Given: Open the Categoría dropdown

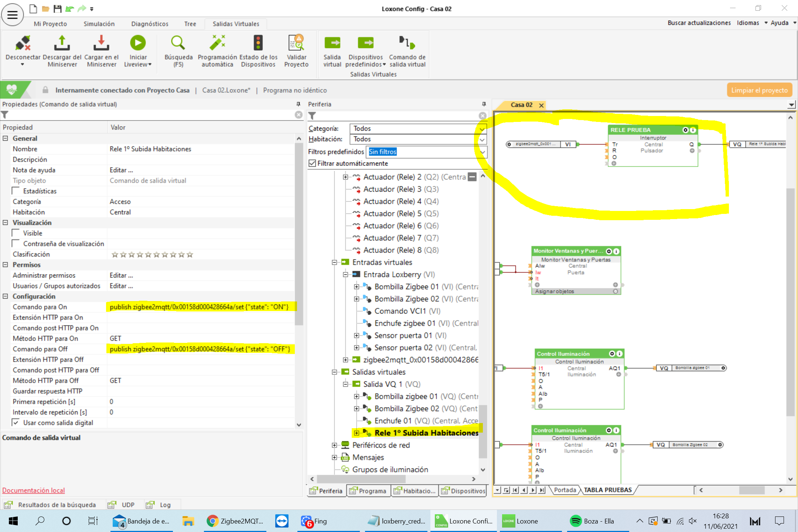Looking at the screenshot, I should tap(482, 129).
